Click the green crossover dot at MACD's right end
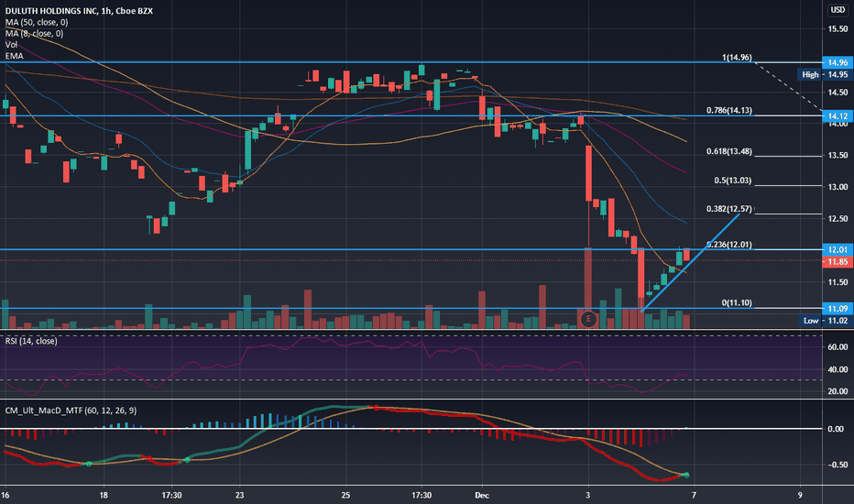The height and width of the screenshot is (504, 854). 686,474
